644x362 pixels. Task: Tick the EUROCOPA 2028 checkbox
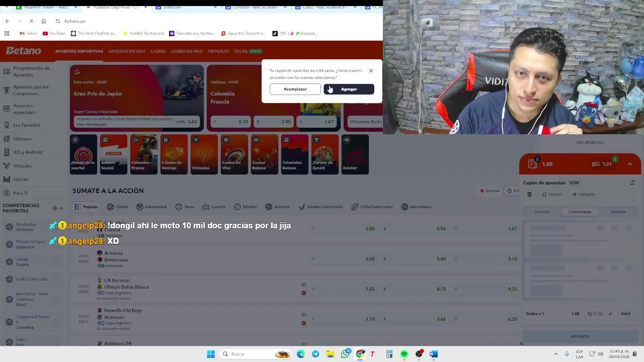point(56,279)
